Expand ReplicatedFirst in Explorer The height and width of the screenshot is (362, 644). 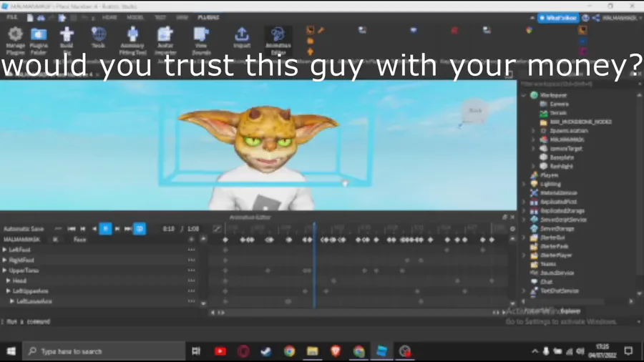coord(524,202)
